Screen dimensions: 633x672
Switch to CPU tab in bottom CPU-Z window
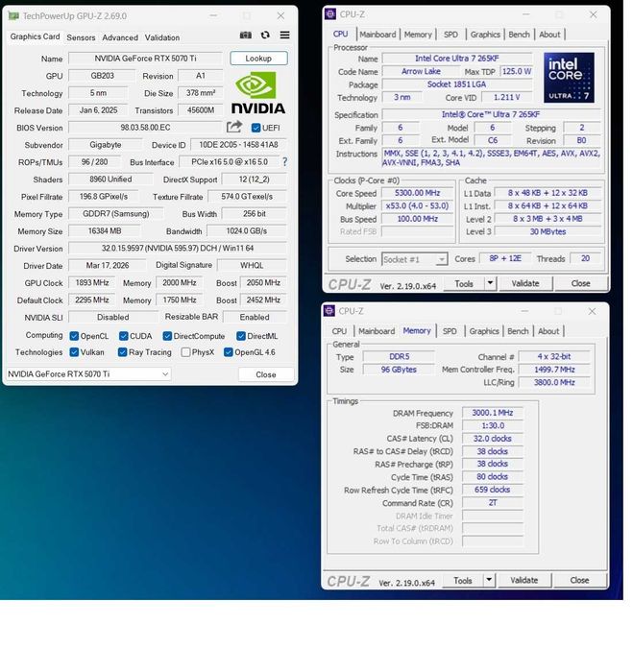coord(339,331)
